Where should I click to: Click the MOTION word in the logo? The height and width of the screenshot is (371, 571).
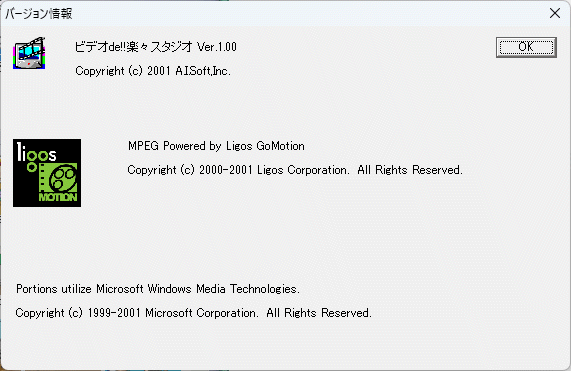(58, 197)
